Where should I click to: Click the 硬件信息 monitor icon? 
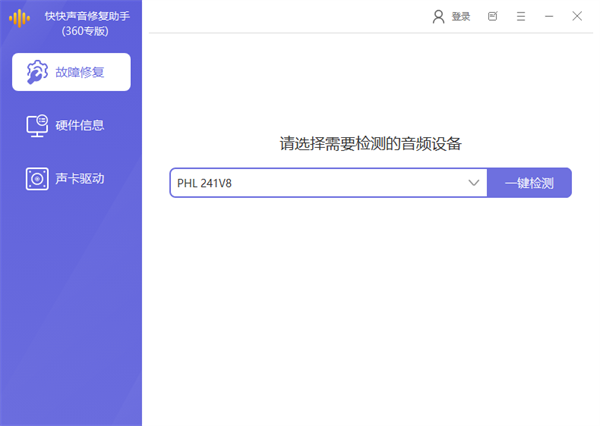pos(37,125)
